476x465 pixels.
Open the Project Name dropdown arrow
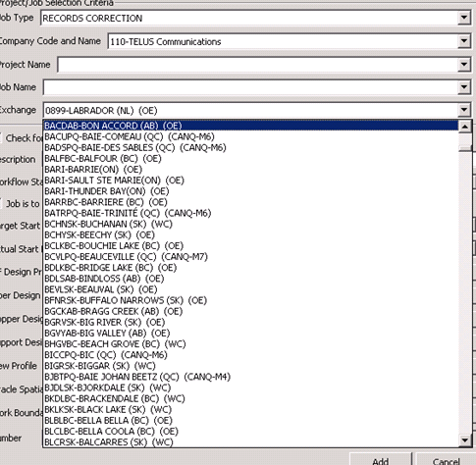(x=464, y=65)
